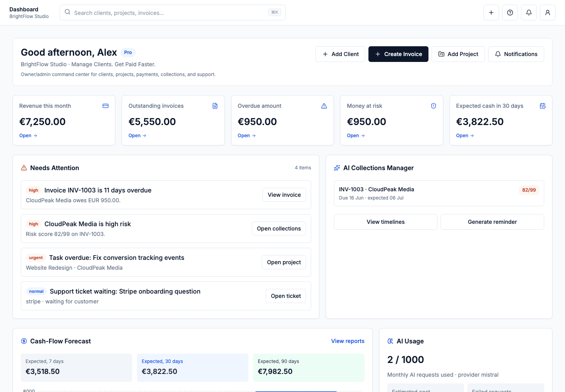The width and height of the screenshot is (565, 392).
Task: Click the '4 items' count label
Action: [x=303, y=168]
